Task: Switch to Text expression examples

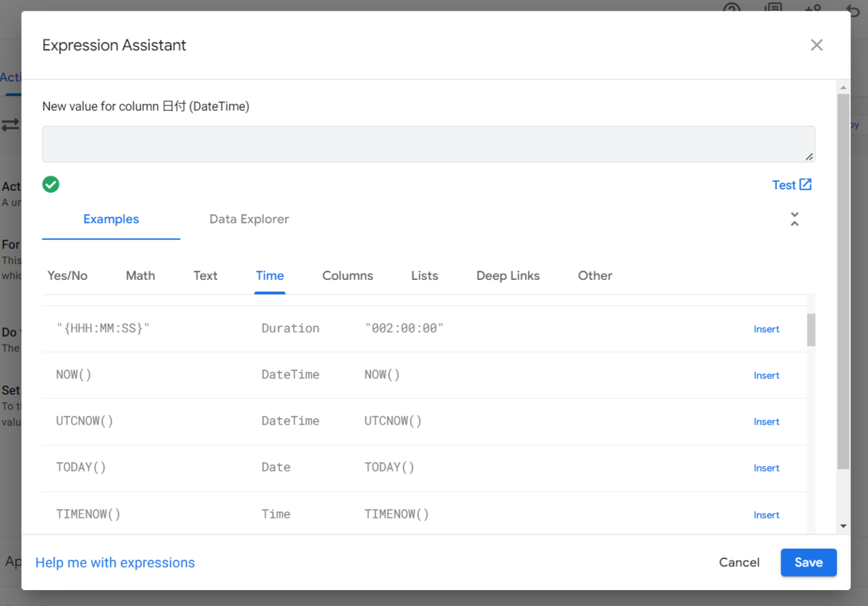Action: coord(205,276)
